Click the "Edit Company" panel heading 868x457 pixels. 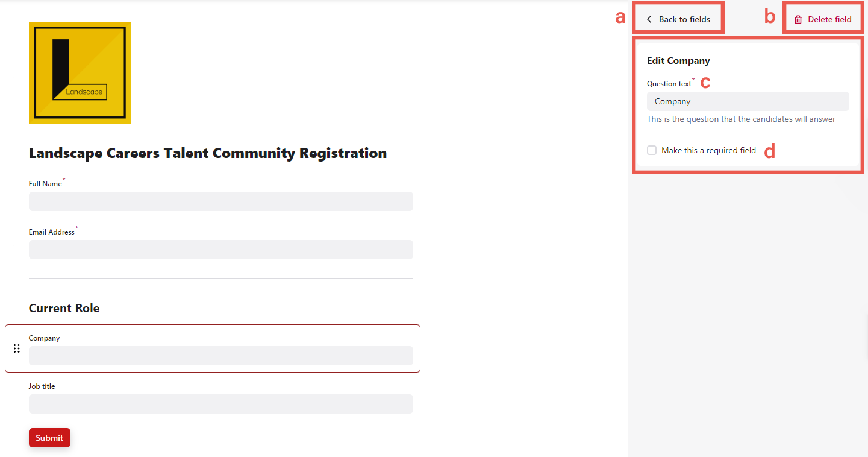click(678, 61)
